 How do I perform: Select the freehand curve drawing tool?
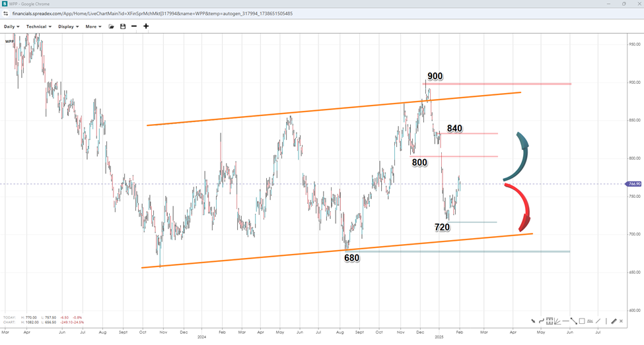541,321
